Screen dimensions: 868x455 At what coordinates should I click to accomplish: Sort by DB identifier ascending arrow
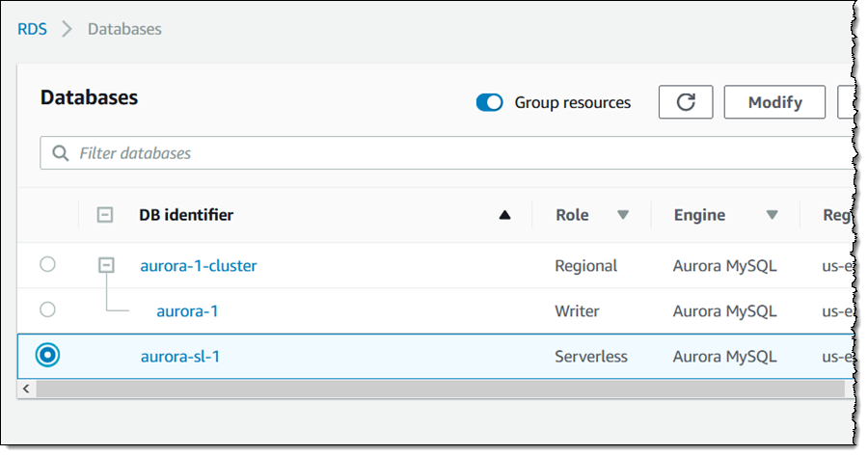click(x=504, y=215)
